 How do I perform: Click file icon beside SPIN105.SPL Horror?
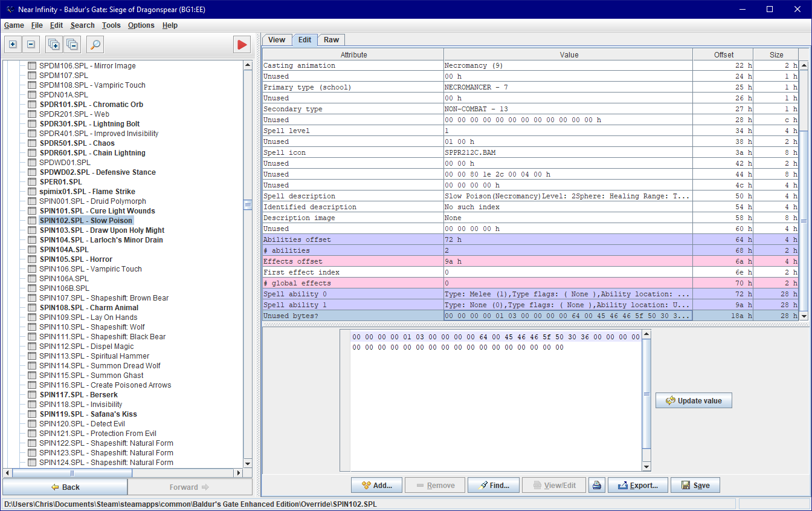(33, 259)
